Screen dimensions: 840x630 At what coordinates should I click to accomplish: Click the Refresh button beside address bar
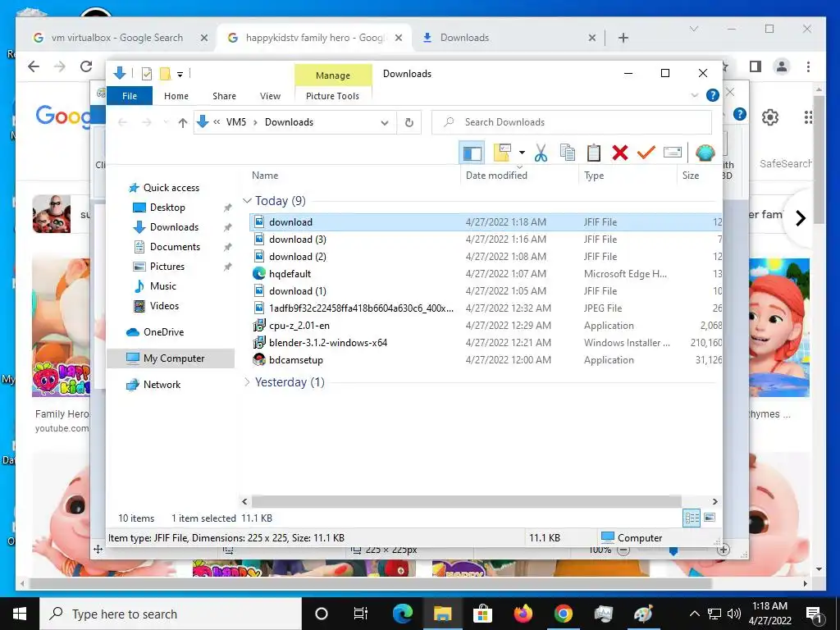pos(409,123)
